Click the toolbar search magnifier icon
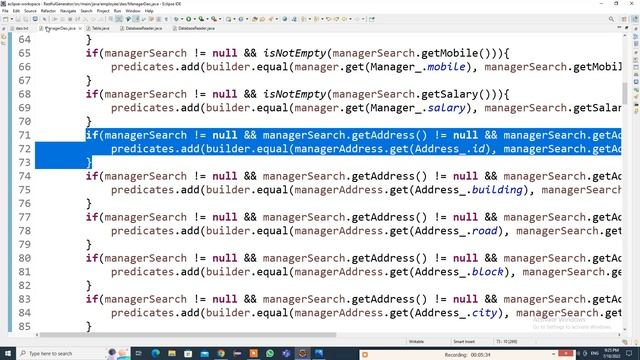640x360 pixels. pos(611,19)
